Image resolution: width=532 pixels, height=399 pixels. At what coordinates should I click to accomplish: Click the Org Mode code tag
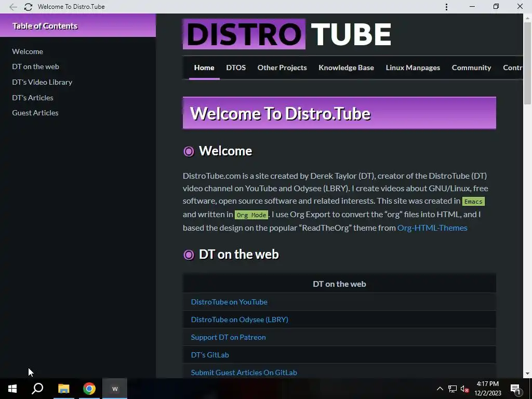251,215
